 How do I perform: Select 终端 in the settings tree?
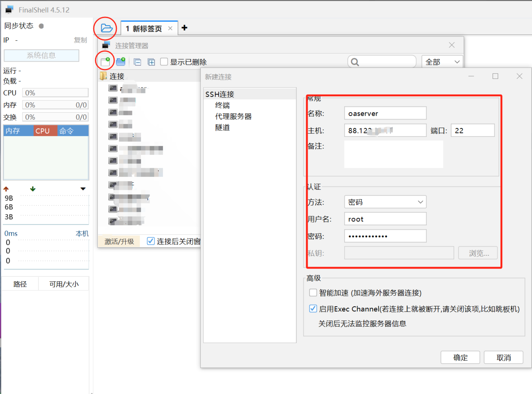[x=222, y=105]
